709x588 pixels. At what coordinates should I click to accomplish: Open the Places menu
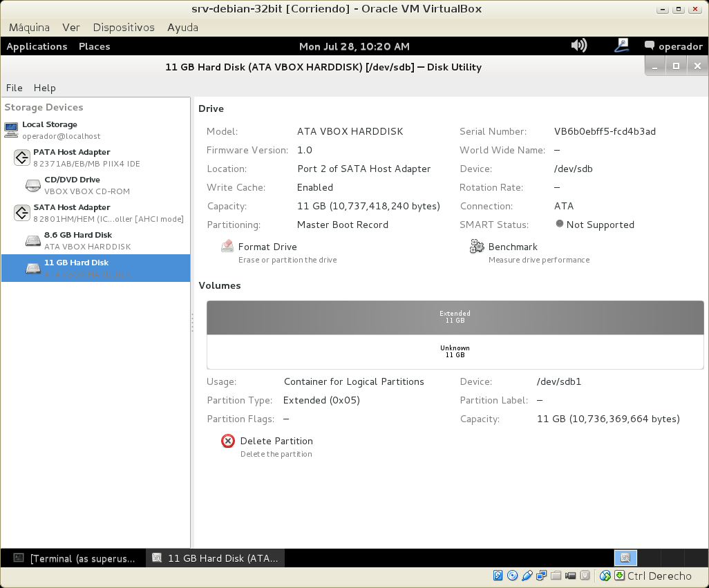tap(95, 46)
